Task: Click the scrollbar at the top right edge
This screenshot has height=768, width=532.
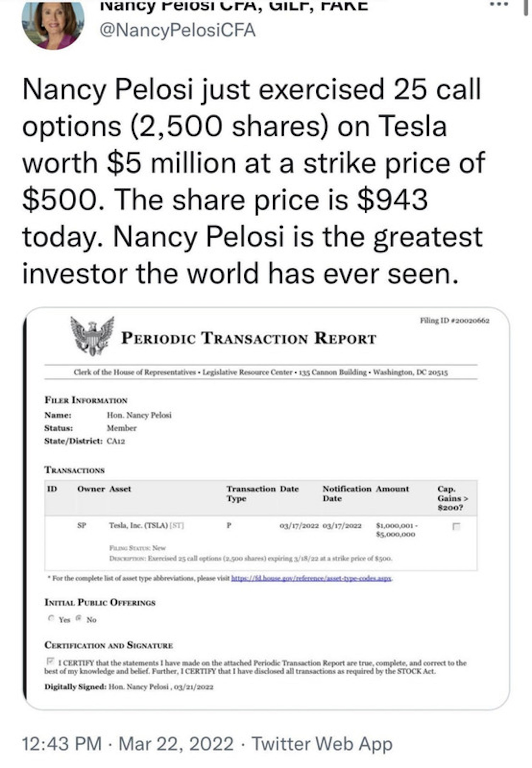Action: coord(527,7)
